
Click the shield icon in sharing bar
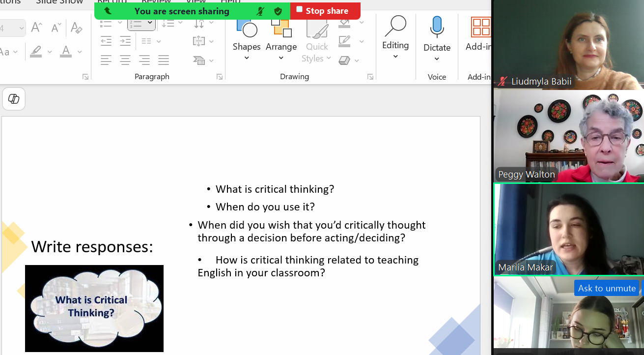pyautogui.click(x=278, y=11)
